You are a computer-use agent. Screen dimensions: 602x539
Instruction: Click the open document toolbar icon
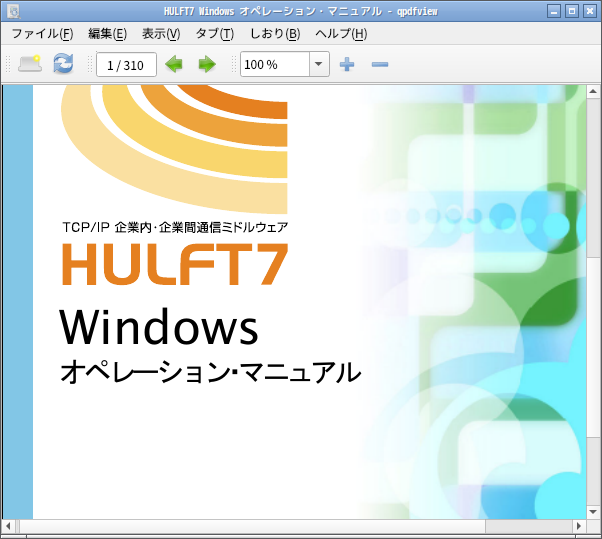pyautogui.click(x=30, y=64)
